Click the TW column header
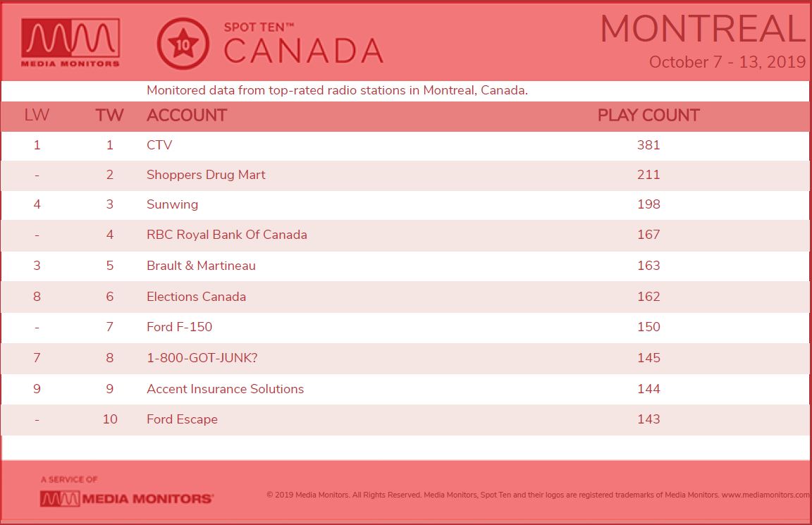 point(109,115)
